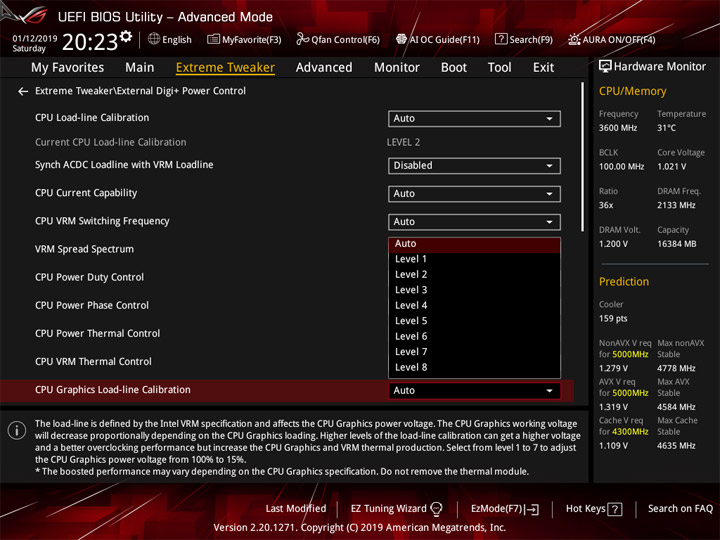Select Level 6 option

[x=474, y=337]
